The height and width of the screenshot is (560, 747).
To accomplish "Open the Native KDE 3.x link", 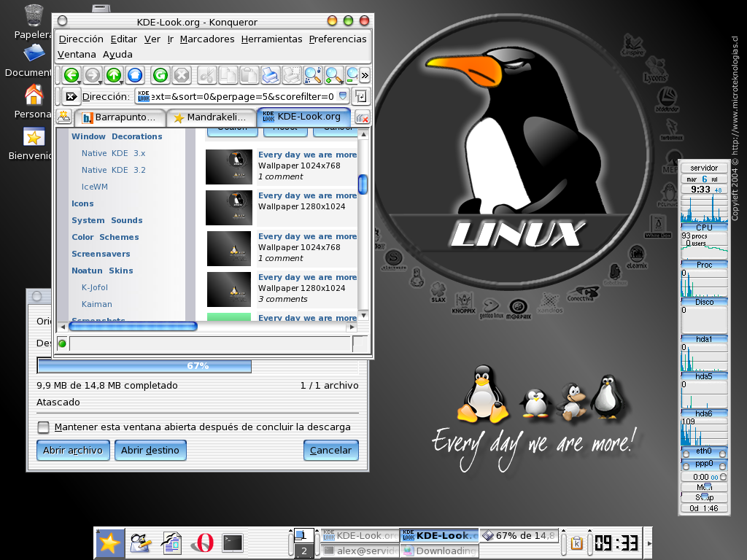I will (x=113, y=153).
